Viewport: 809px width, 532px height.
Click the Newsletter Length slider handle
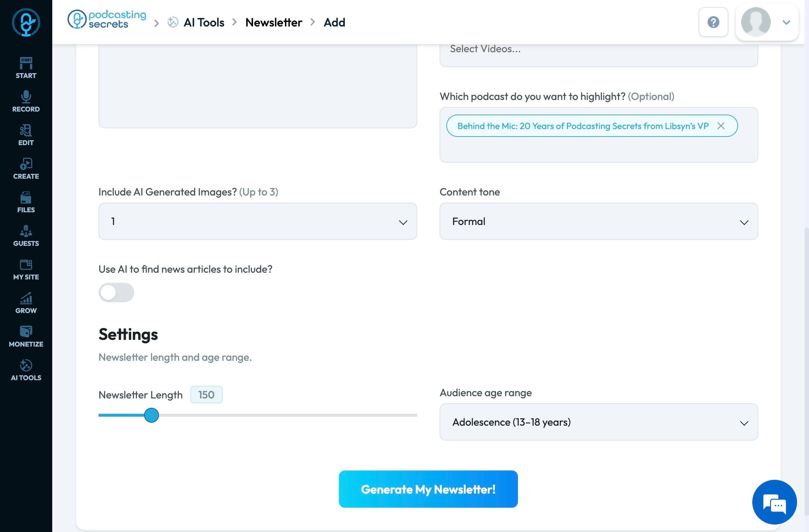(x=152, y=415)
